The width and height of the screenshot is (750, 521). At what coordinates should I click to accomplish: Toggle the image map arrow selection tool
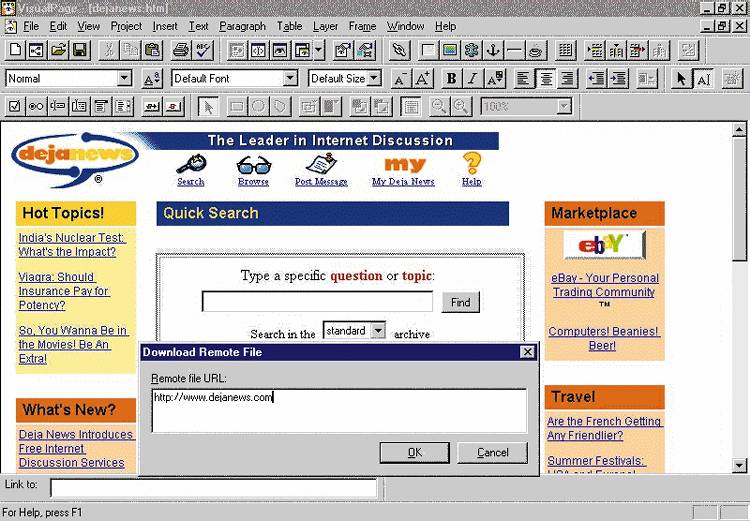[x=209, y=106]
